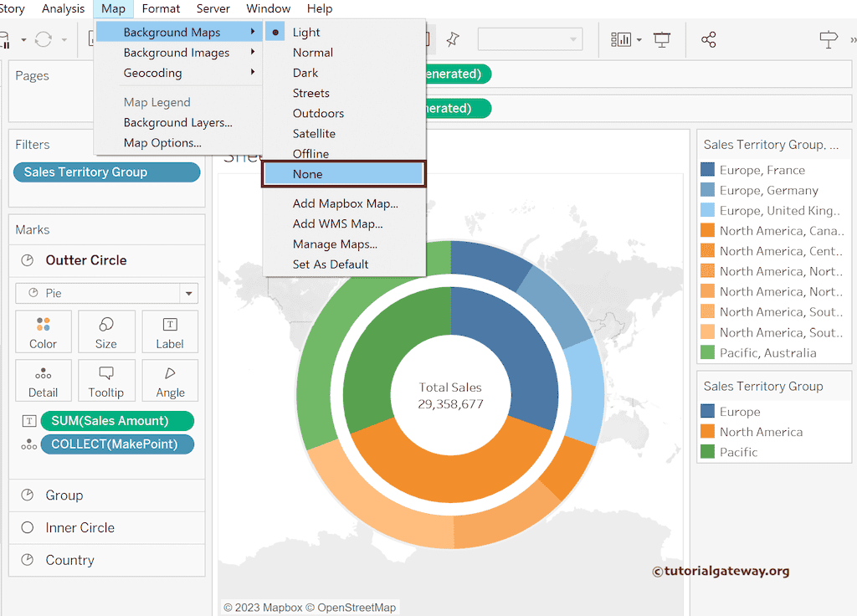This screenshot has height=616, width=857.
Task: Open the Size mark property
Action: pyautogui.click(x=106, y=332)
